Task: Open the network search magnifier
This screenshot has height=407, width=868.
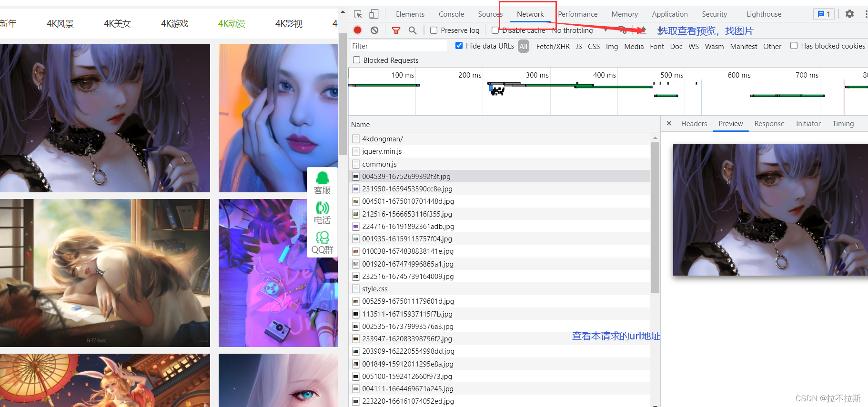Action: [413, 30]
